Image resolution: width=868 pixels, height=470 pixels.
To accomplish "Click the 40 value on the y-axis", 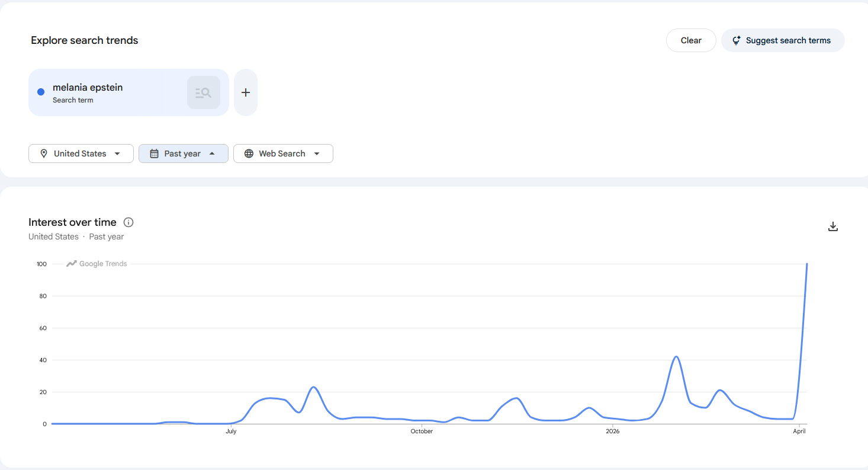I will click(43, 360).
